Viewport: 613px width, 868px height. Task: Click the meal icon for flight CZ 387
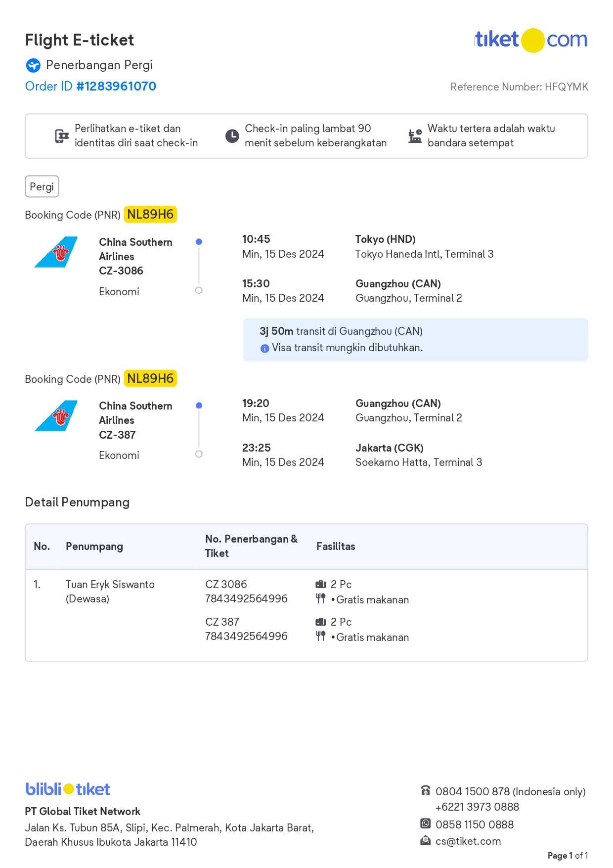pos(321,637)
